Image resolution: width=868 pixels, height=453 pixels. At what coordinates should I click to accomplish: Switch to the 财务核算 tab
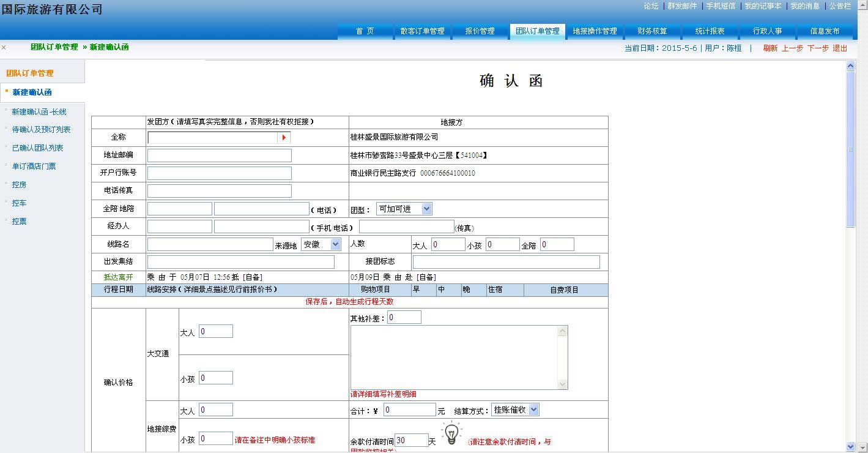[652, 31]
